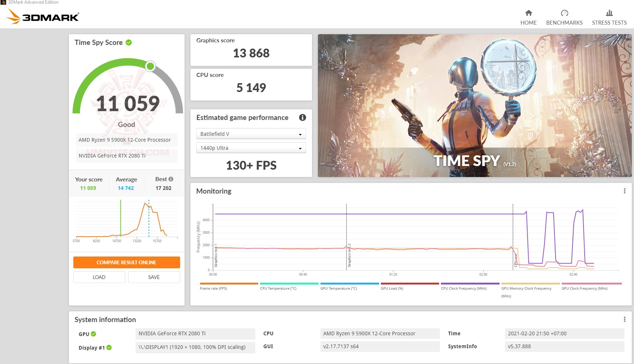The width and height of the screenshot is (634, 364).
Task: Click the Time Spy preview image
Action: tap(475, 106)
